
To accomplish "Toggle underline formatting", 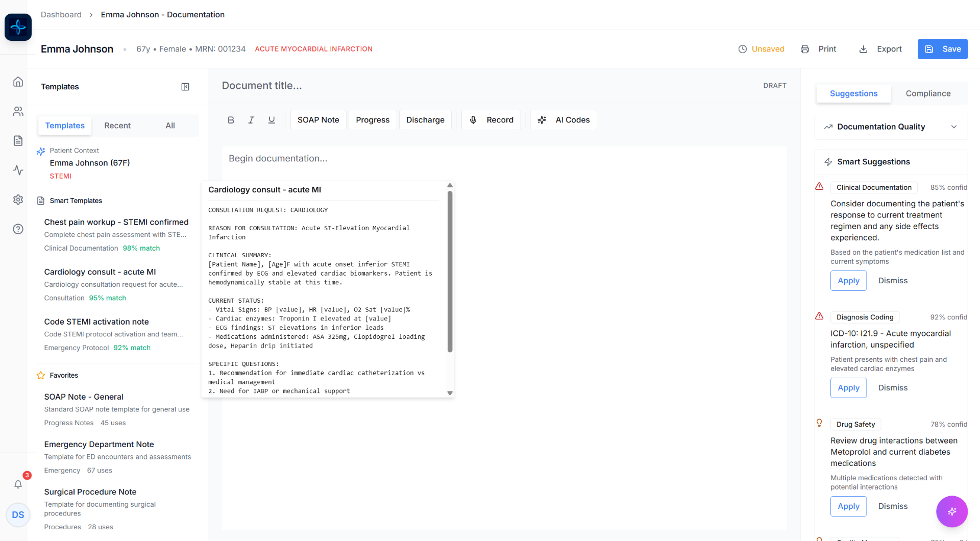I will [x=272, y=120].
